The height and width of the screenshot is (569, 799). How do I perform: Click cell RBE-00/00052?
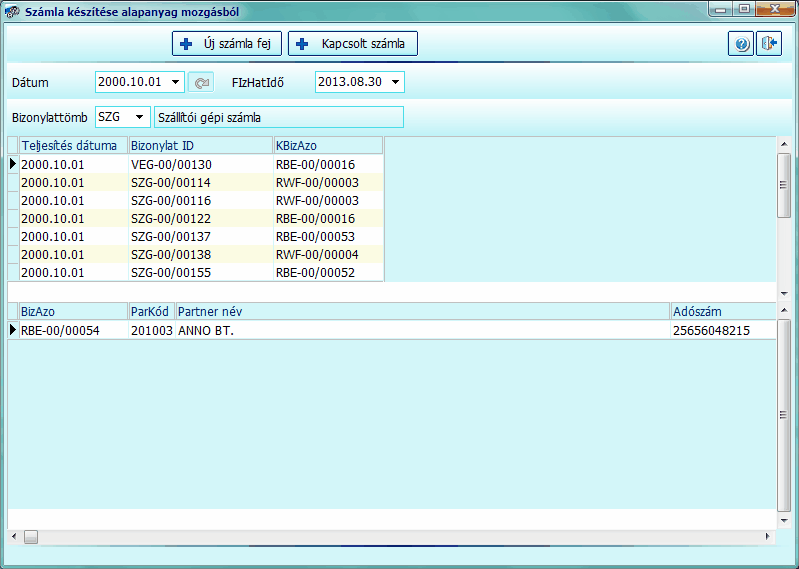[328, 273]
